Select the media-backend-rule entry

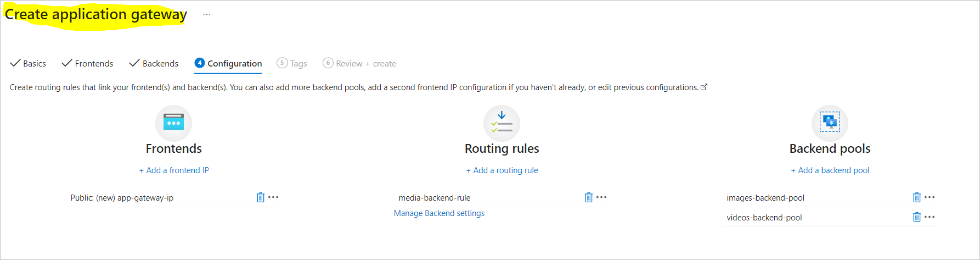coord(435,198)
